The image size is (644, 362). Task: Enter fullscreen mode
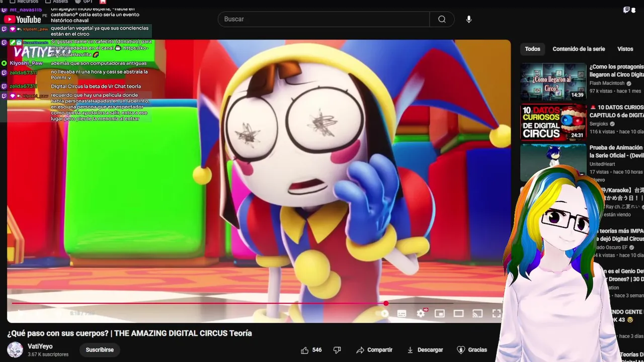pyautogui.click(x=496, y=313)
